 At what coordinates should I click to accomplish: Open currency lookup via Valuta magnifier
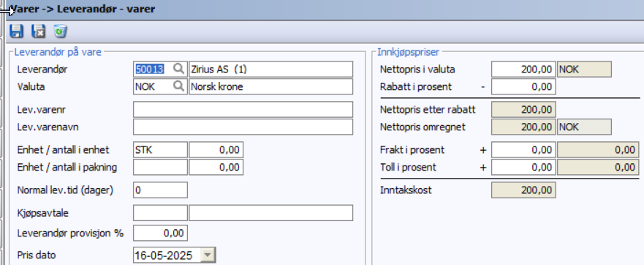tap(178, 86)
